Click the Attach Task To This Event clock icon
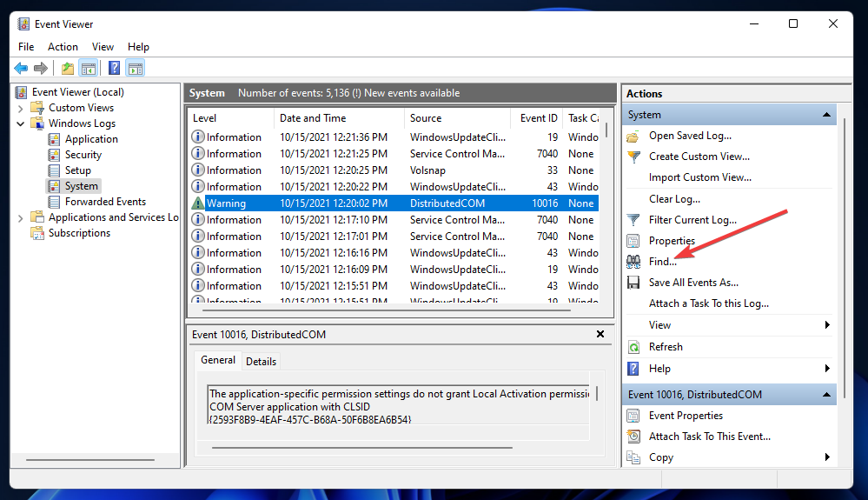 633,437
